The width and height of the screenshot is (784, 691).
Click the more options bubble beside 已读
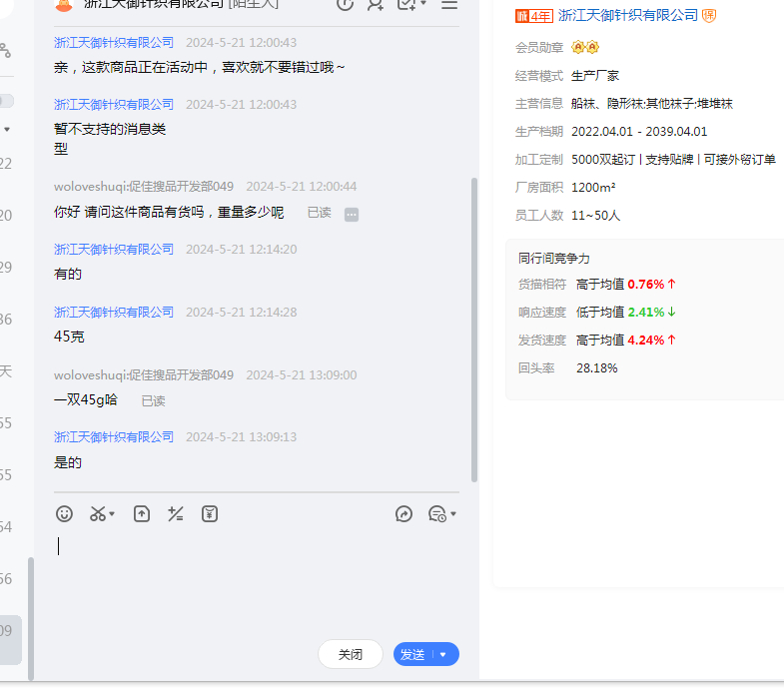pos(352,214)
